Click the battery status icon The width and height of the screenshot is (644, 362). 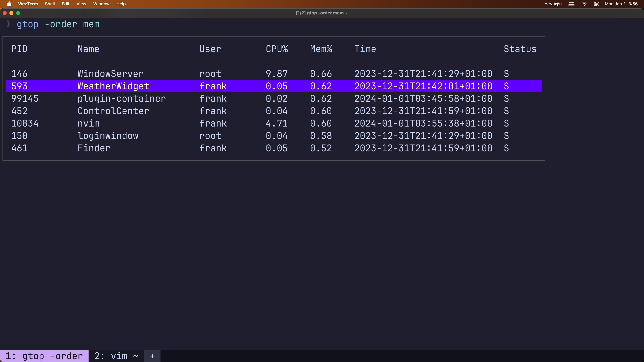click(x=558, y=4)
